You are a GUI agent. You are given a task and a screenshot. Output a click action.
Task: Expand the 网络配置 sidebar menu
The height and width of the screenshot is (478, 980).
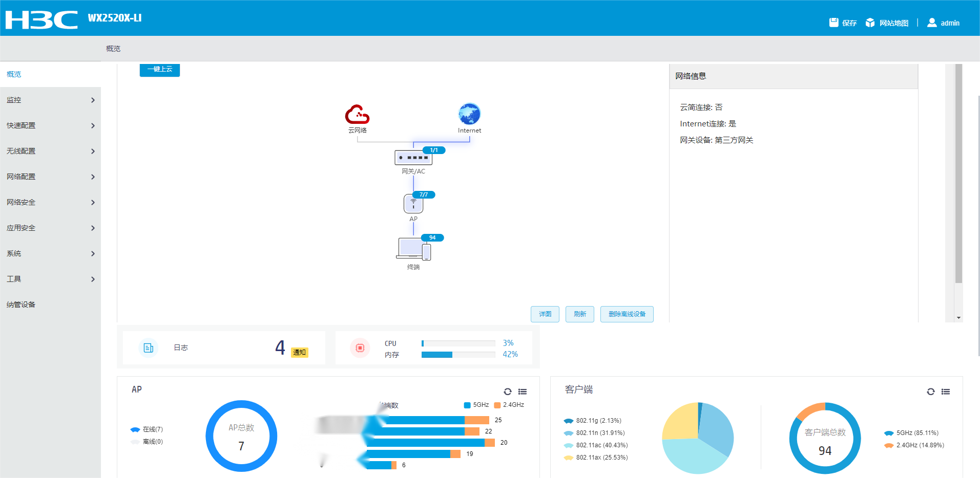click(x=50, y=177)
